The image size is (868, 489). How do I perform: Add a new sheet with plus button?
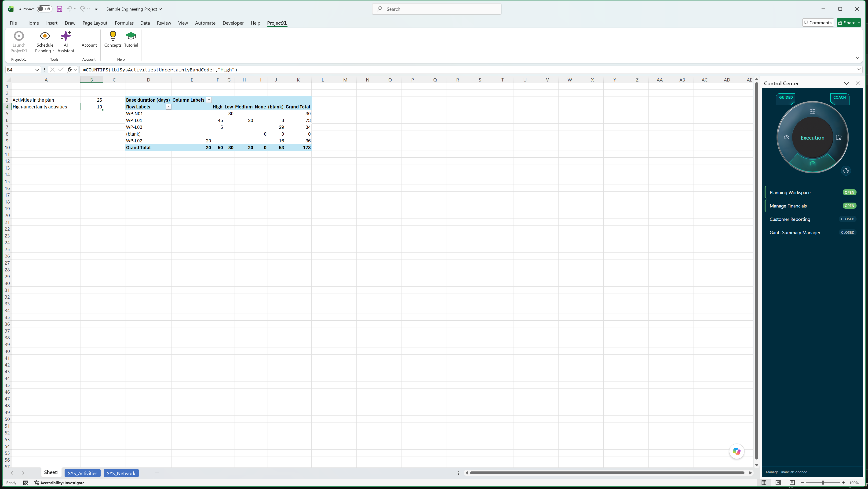tap(157, 473)
